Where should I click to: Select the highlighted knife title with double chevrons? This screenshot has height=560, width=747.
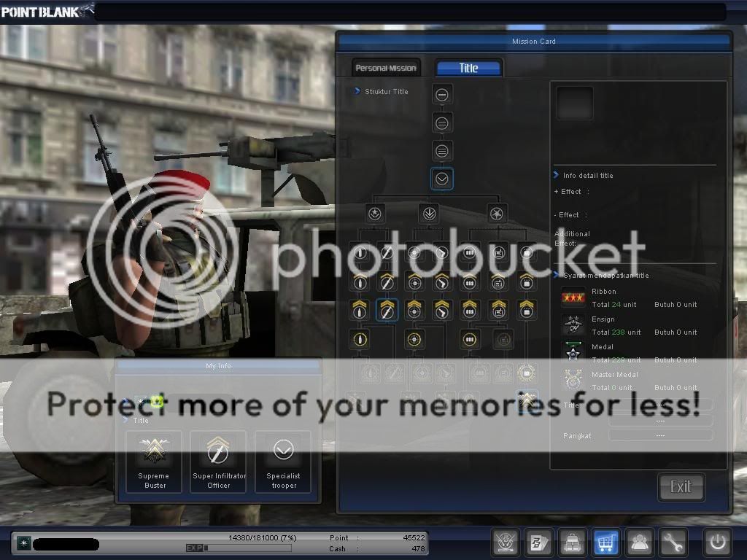click(387, 310)
